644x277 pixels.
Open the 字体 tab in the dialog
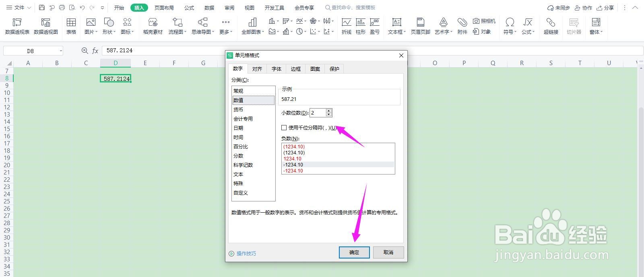(x=277, y=69)
